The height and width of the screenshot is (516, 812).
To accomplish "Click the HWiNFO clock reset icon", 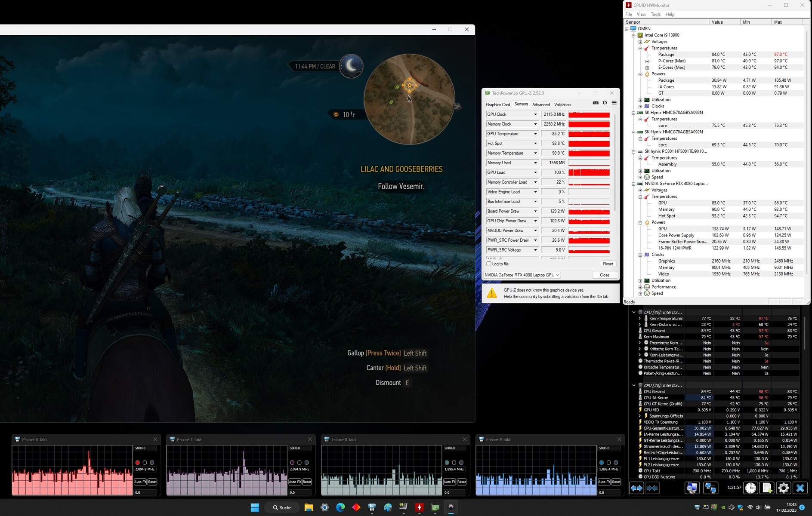I will tap(750, 488).
